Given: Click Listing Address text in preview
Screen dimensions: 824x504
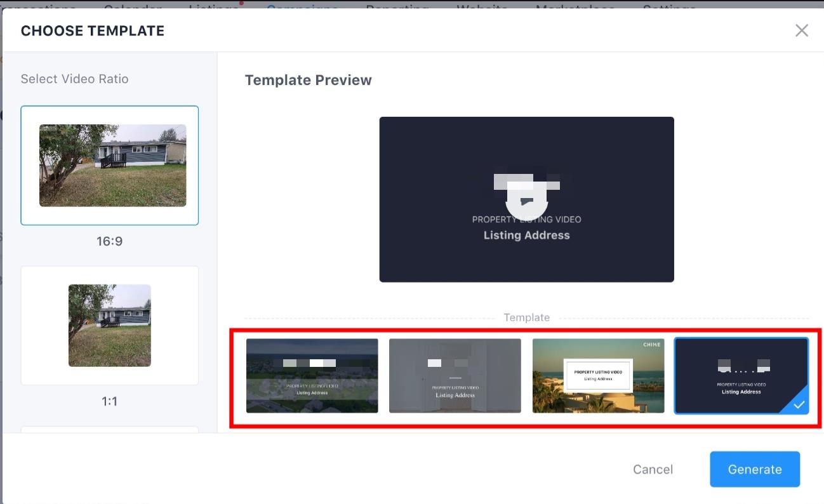Looking at the screenshot, I should [x=527, y=235].
